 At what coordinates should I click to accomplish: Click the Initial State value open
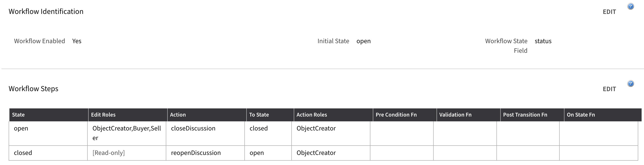pyautogui.click(x=363, y=41)
